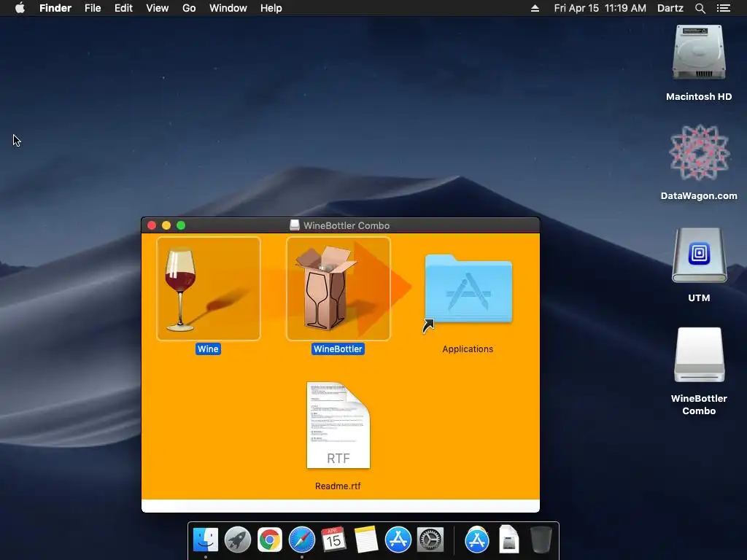Open Notes app in Dock
This screenshot has height=560, width=747.
click(366, 540)
